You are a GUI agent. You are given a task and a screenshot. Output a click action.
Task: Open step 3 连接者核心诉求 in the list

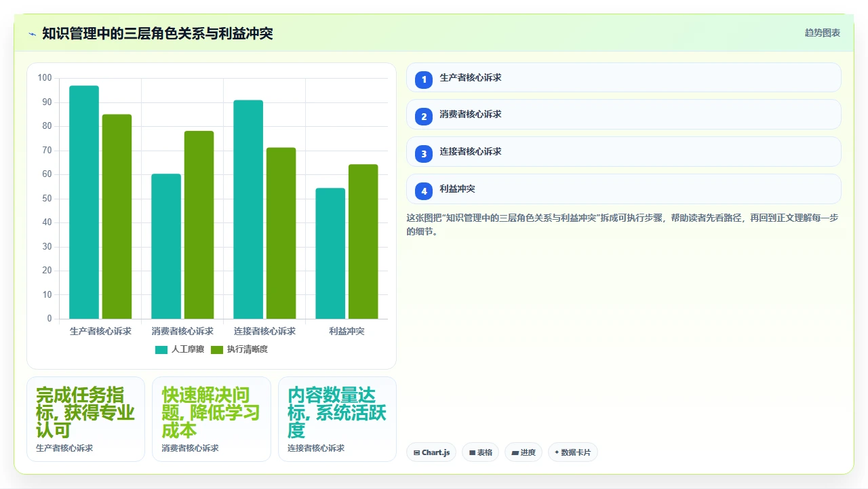coord(624,151)
